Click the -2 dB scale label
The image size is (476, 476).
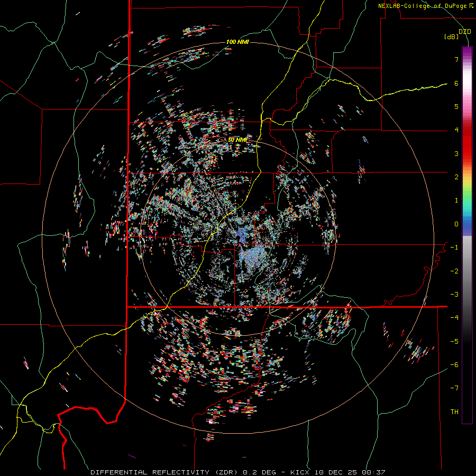(454, 271)
